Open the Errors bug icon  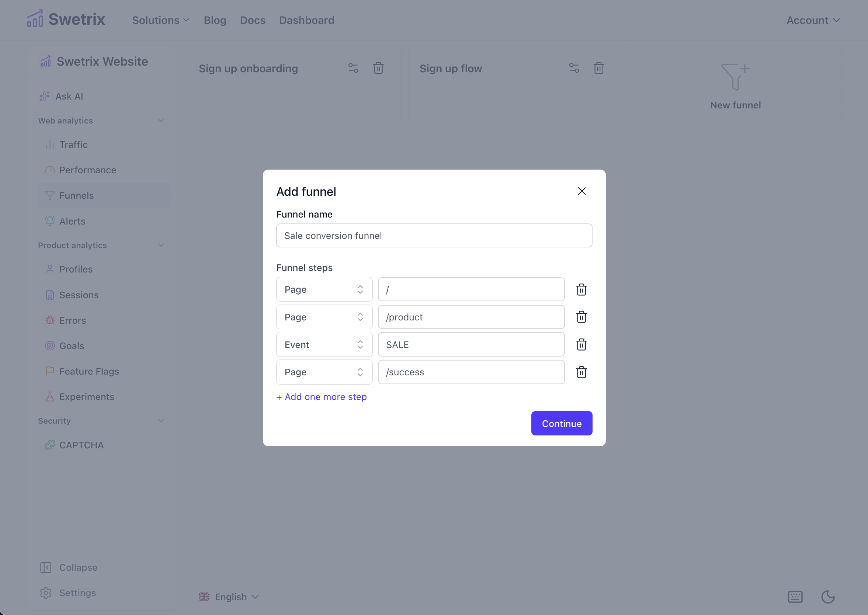point(50,320)
